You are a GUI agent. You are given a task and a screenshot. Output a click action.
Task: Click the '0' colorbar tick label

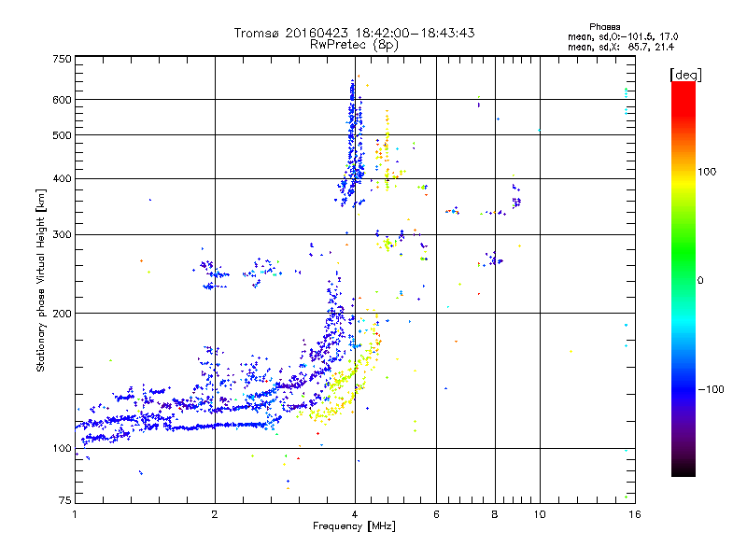tap(700, 281)
